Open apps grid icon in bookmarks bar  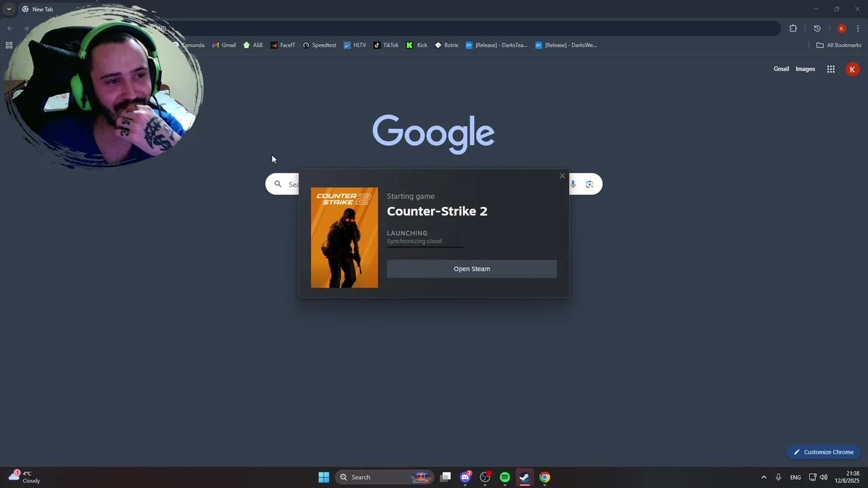tap(9, 45)
